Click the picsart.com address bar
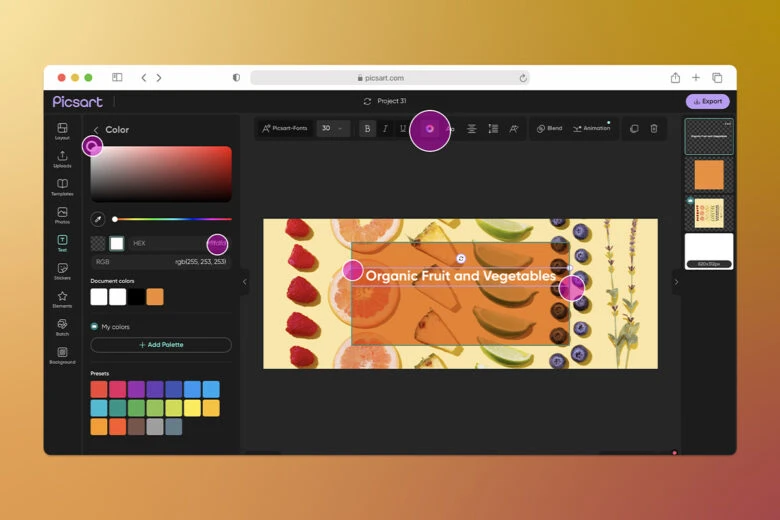Viewport: 780px width, 520px height. (x=390, y=78)
